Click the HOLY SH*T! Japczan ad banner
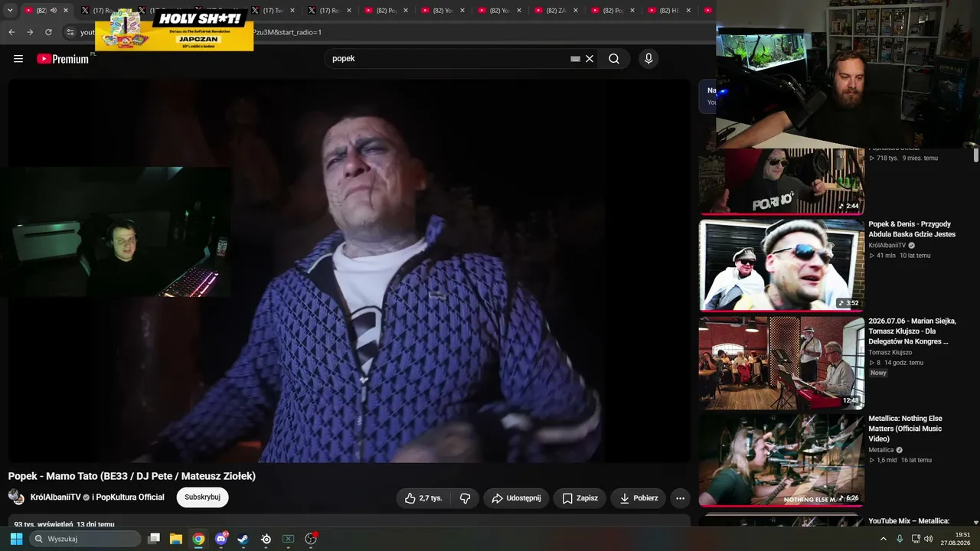This screenshot has width=980, height=551. (175, 31)
